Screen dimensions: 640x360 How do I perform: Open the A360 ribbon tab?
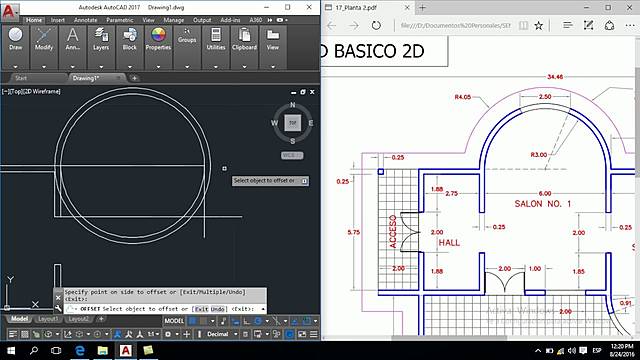pyautogui.click(x=256, y=20)
